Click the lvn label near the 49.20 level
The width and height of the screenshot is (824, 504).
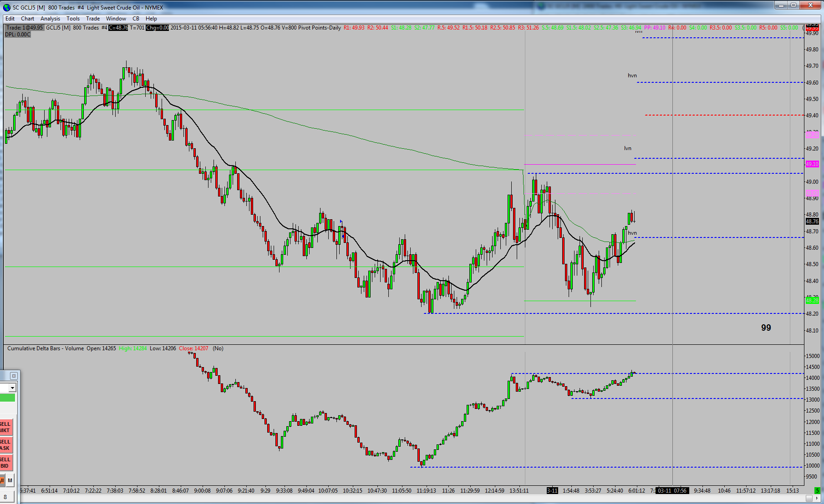(628, 148)
